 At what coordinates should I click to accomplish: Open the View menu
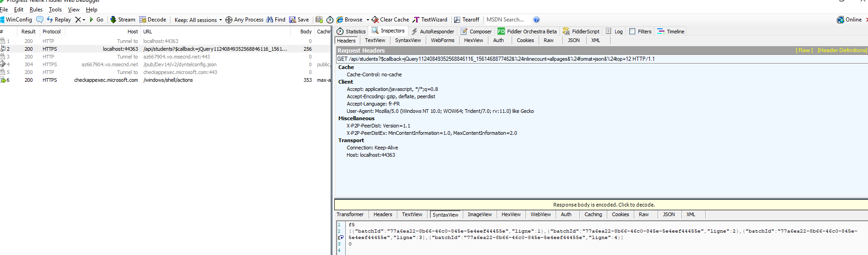(x=74, y=10)
